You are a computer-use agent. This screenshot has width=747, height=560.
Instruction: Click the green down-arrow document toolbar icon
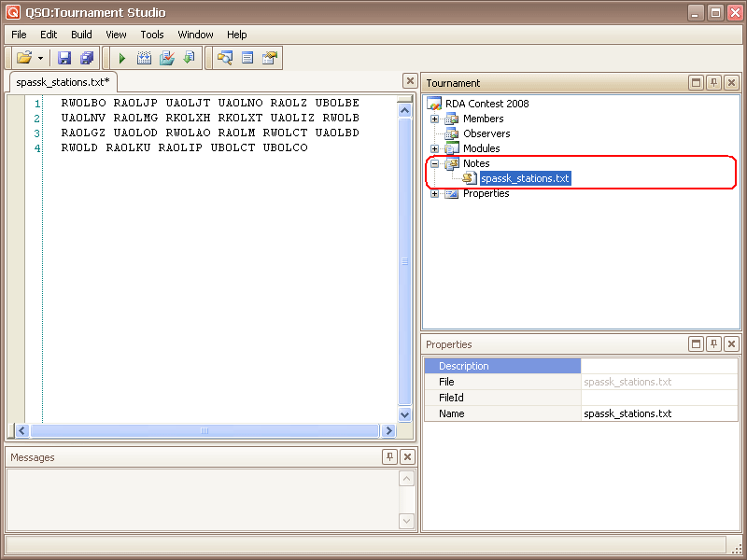tap(190, 58)
